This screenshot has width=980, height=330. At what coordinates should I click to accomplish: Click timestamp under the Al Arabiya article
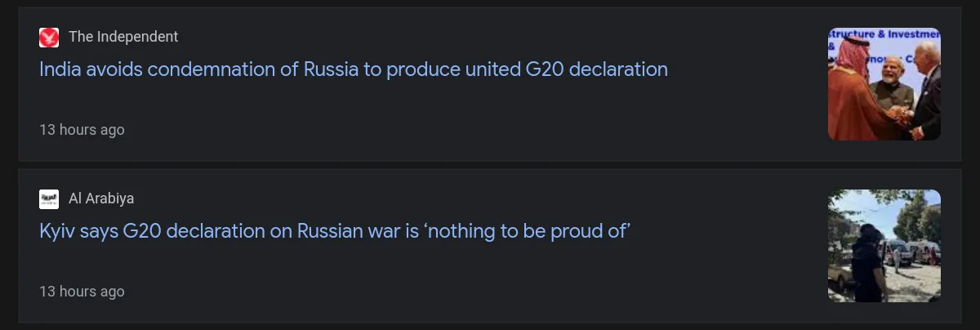(82, 292)
